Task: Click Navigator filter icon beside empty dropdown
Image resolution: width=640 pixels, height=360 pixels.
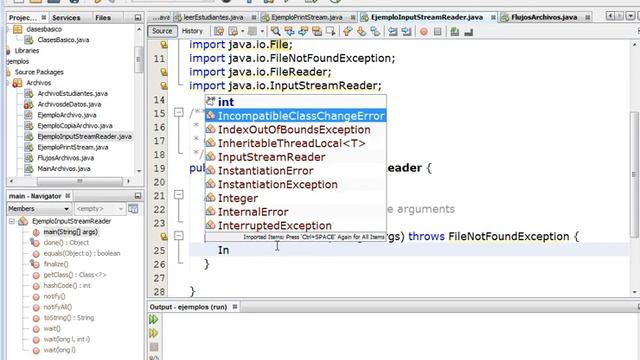Action: click(133, 209)
